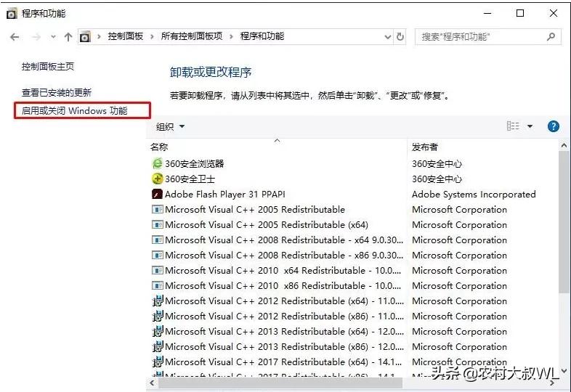Click the blue help icon

tap(553, 126)
